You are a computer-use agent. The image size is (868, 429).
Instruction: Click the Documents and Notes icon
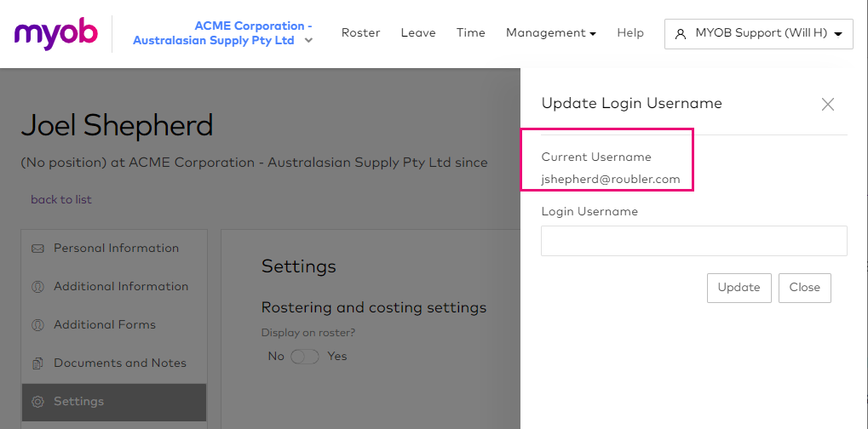coord(37,363)
